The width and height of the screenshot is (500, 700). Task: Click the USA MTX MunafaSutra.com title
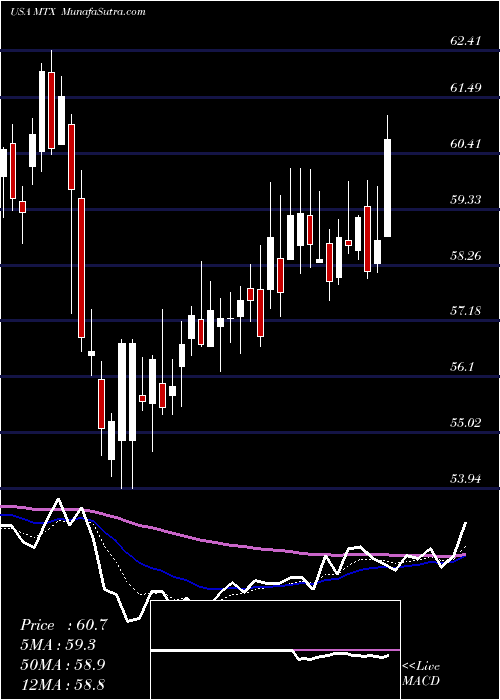pos(78,12)
